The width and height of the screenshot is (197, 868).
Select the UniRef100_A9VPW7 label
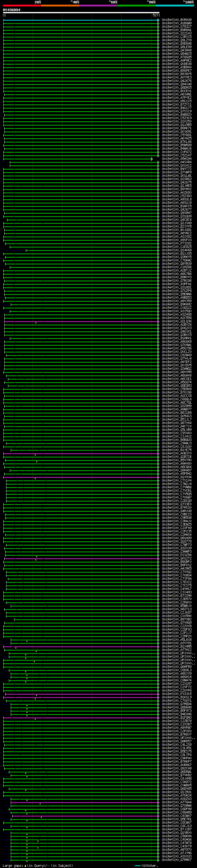[x=176, y=728]
